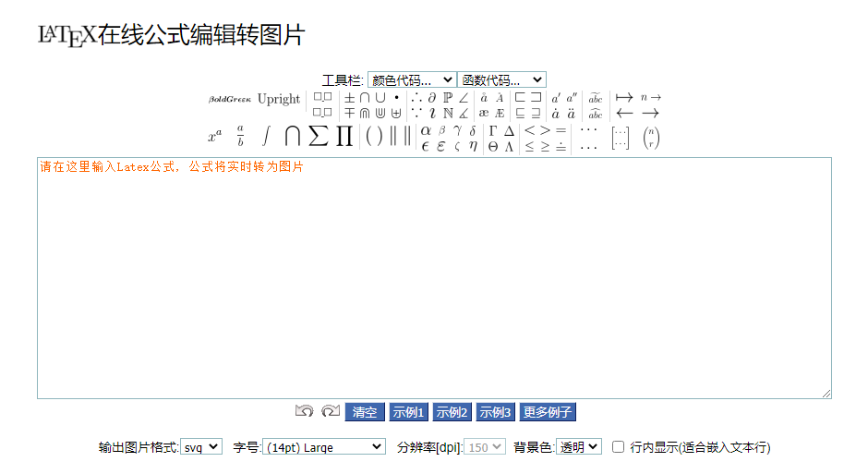Redo the last undone edit
Viewport: 868px width, 474px height.
coord(331,411)
